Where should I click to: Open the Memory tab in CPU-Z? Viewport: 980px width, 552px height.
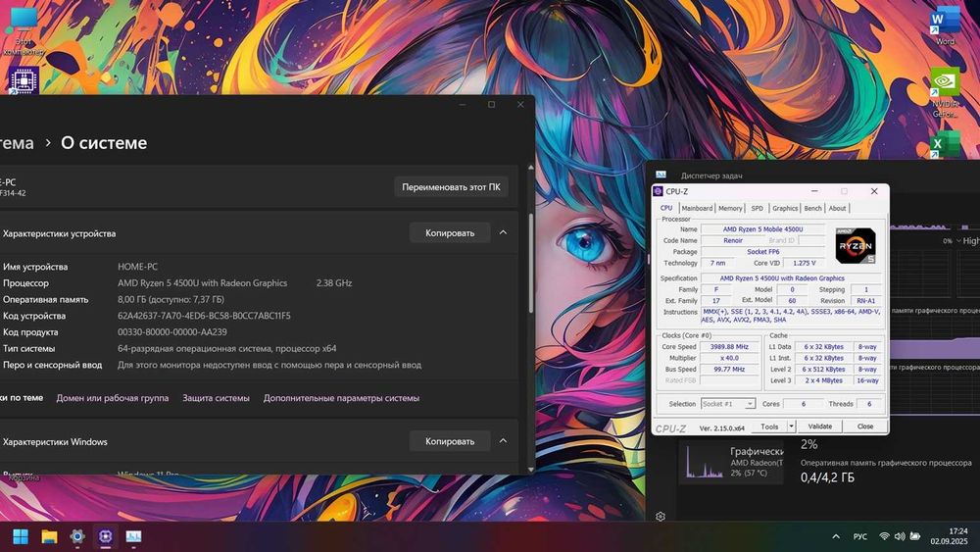tap(730, 208)
